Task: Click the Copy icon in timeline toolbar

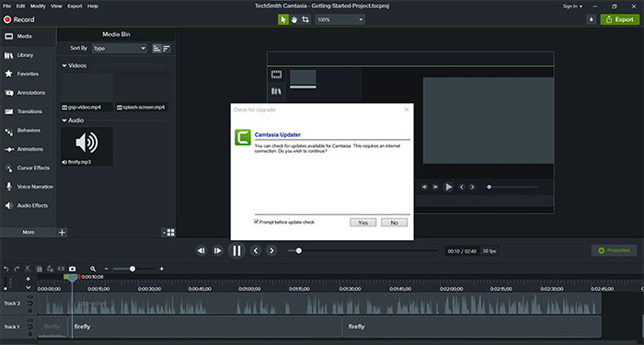Action: pos(40,269)
